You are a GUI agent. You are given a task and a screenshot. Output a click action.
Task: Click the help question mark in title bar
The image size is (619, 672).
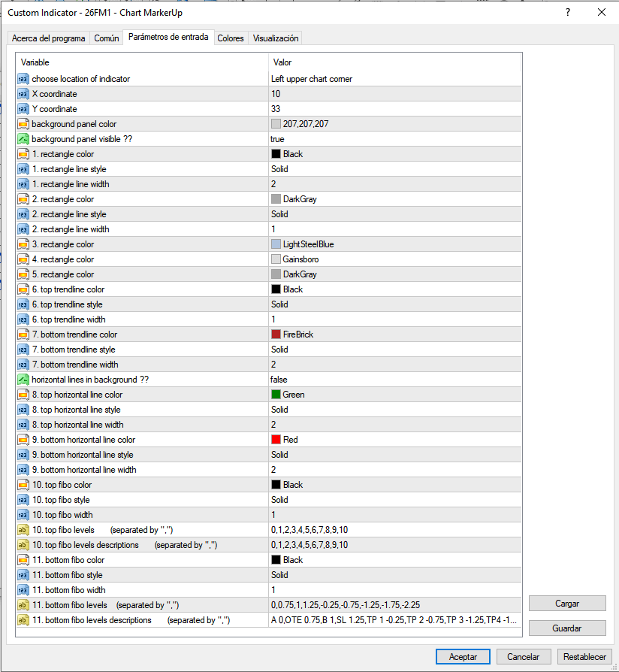568,13
